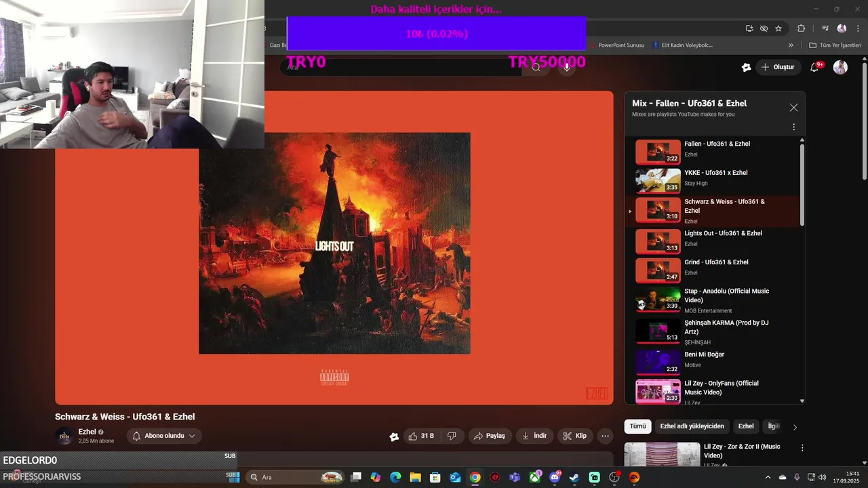Dislike the video with thumbs down
Viewport: 868px width, 488px height.
click(x=452, y=436)
